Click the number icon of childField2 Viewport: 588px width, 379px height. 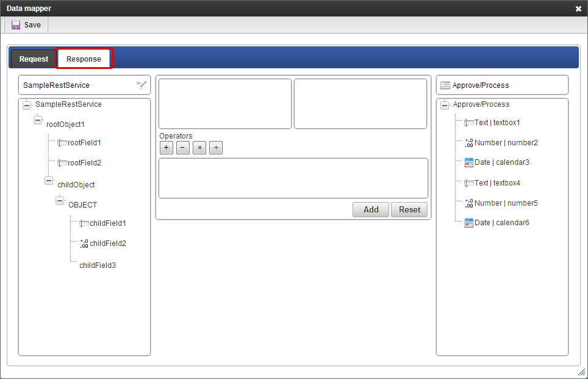click(84, 244)
